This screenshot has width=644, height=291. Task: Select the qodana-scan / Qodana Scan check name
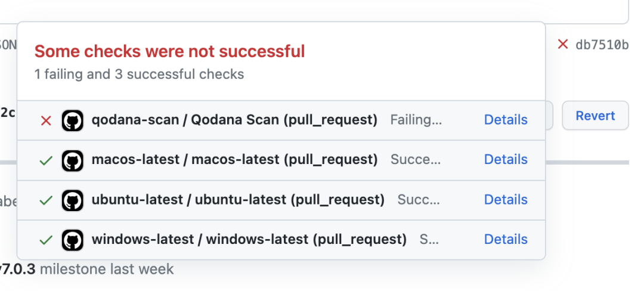pos(234,120)
